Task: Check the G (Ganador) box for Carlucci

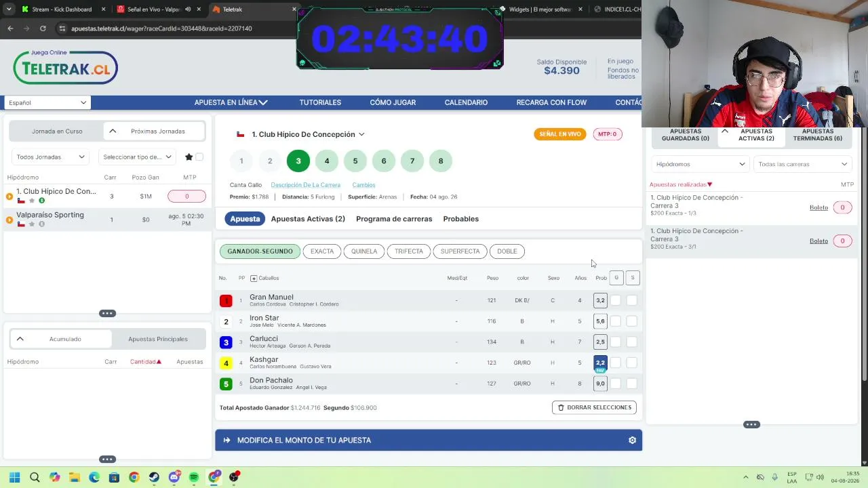Action: pyautogui.click(x=616, y=342)
